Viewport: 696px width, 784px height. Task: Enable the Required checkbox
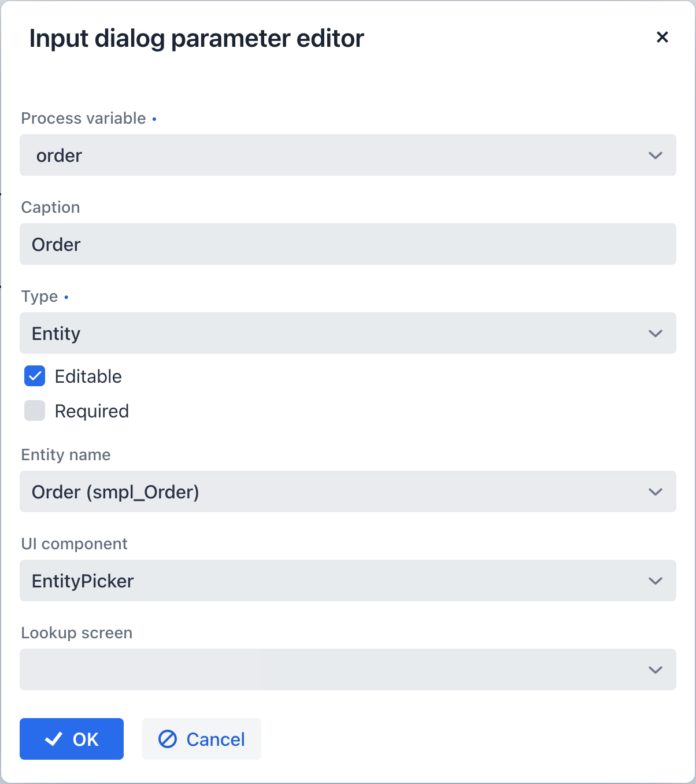pos(34,411)
